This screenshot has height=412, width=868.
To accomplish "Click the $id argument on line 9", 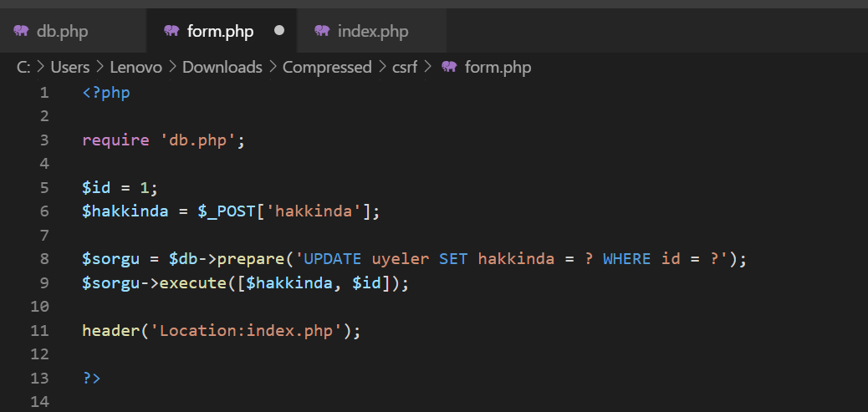I will coord(366,283).
